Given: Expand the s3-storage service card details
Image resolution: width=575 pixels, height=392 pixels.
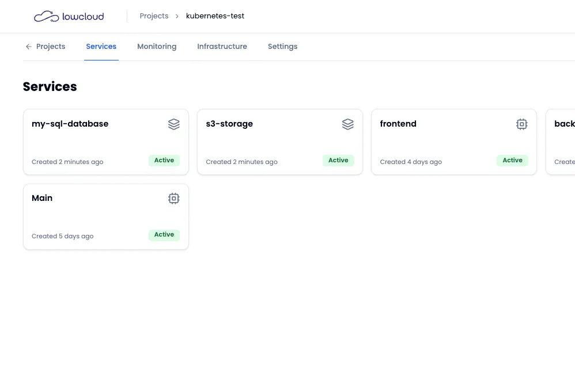Looking at the screenshot, I should 280,142.
